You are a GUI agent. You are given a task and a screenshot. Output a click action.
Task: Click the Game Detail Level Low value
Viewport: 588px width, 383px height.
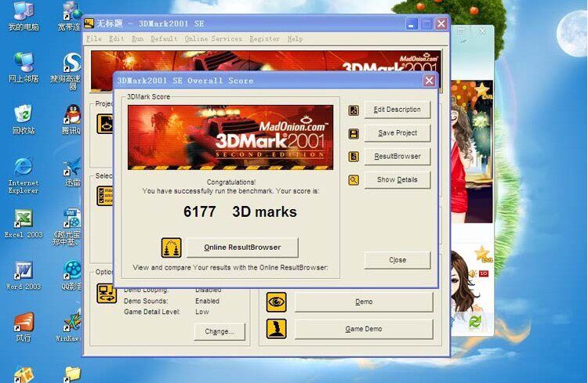coord(201,312)
